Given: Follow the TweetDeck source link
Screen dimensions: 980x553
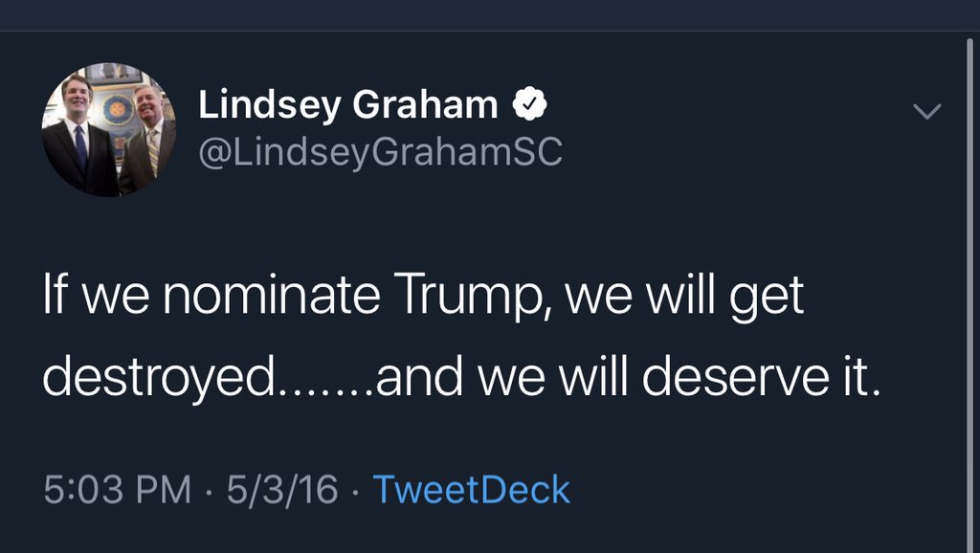Looking at the screenshot, I should coord(471,489).
